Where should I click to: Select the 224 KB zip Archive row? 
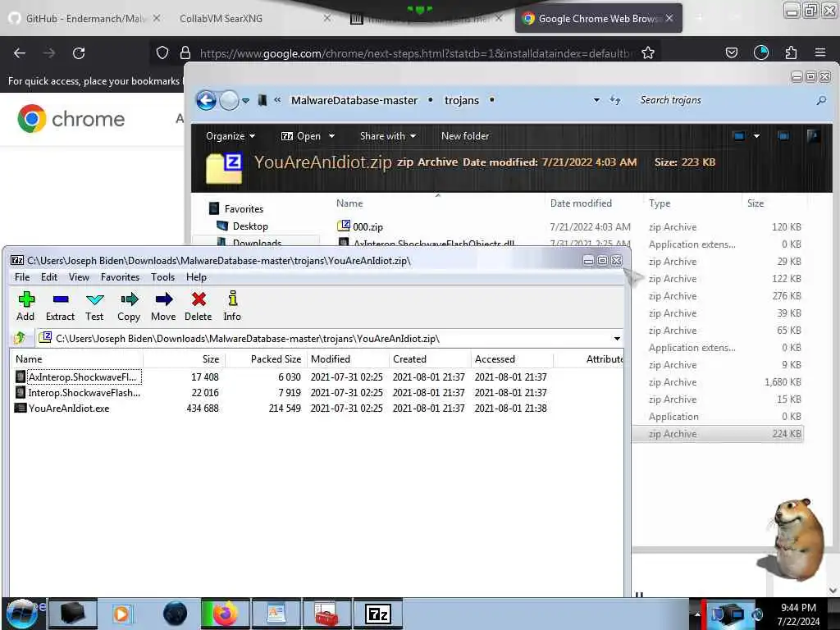(718, 434)
